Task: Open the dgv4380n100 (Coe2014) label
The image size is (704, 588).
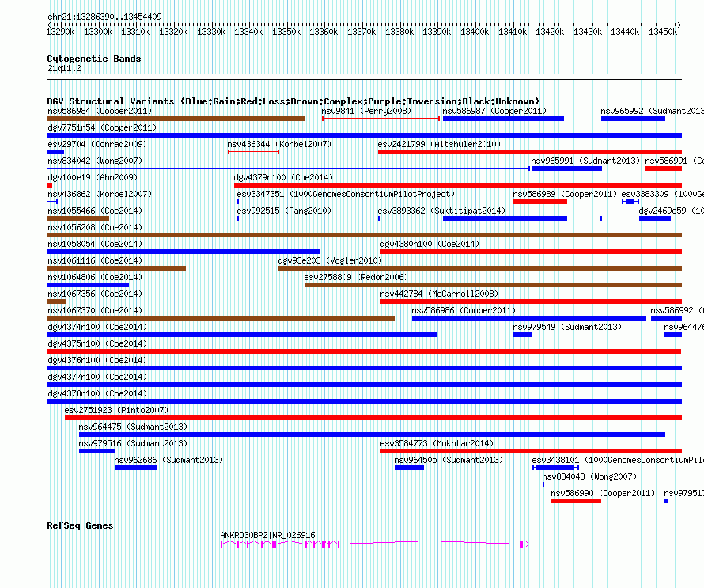Action: (x=430, y=244)
